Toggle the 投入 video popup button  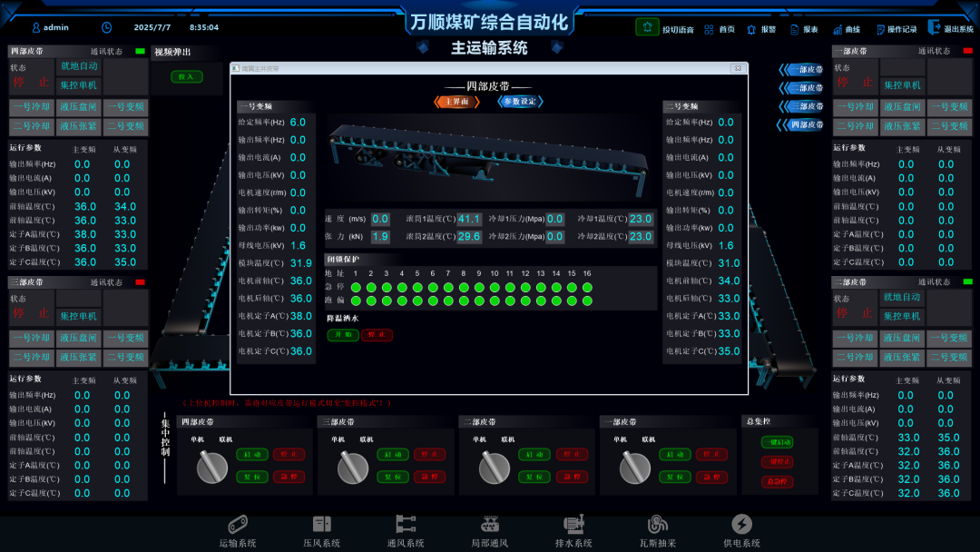pos(186,77)
